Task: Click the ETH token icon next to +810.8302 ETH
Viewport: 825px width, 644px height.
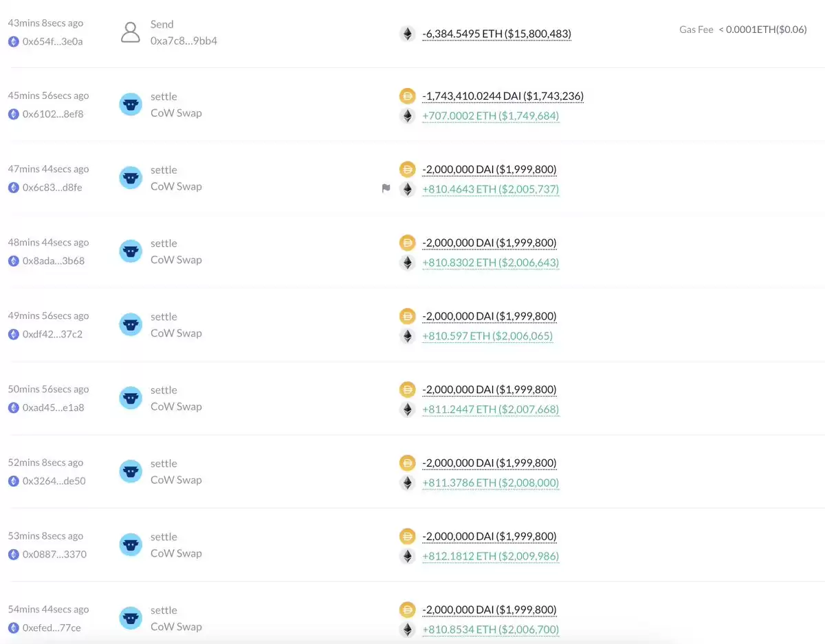Action: [x=408, y=263]
